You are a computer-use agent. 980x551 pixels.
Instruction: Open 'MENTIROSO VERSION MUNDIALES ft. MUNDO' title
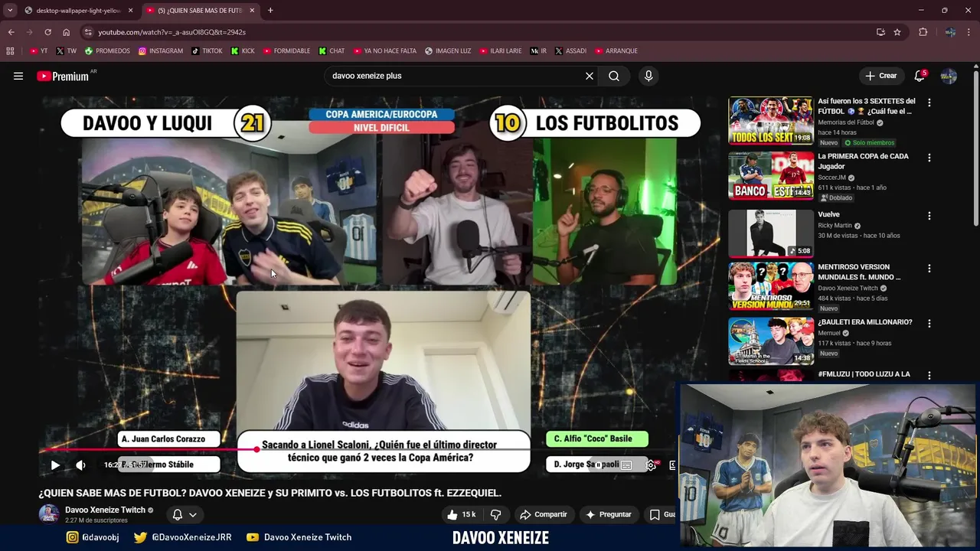859,272
